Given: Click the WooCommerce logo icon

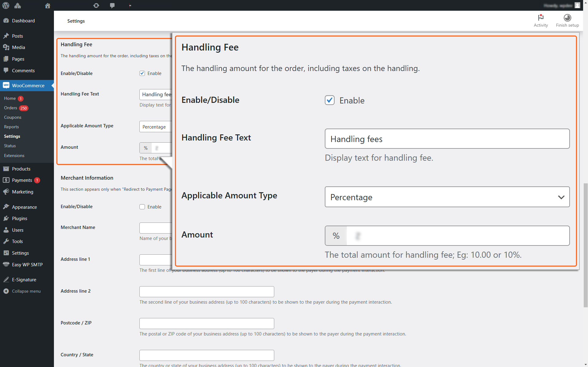Looking at the screenshot, I should [6, 85].
